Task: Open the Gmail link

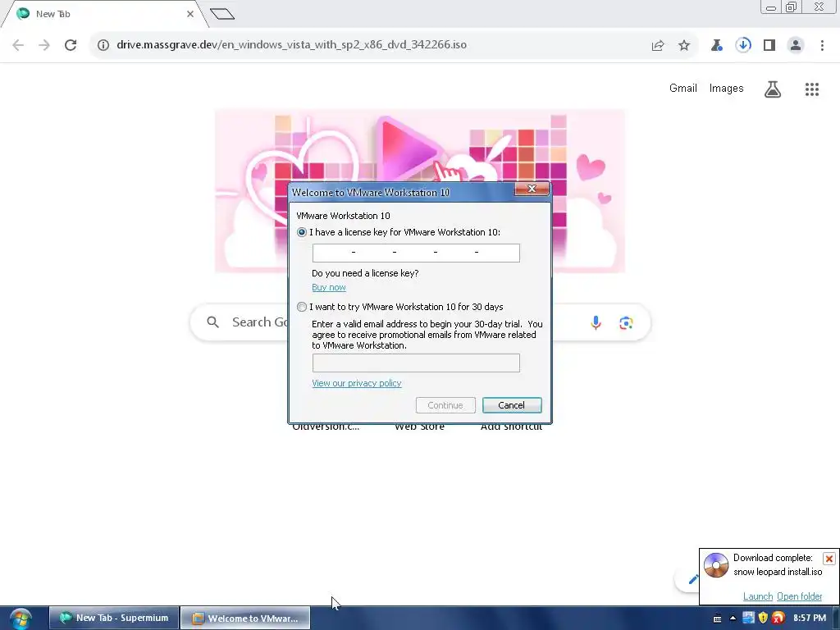Action: click(683, 89)
